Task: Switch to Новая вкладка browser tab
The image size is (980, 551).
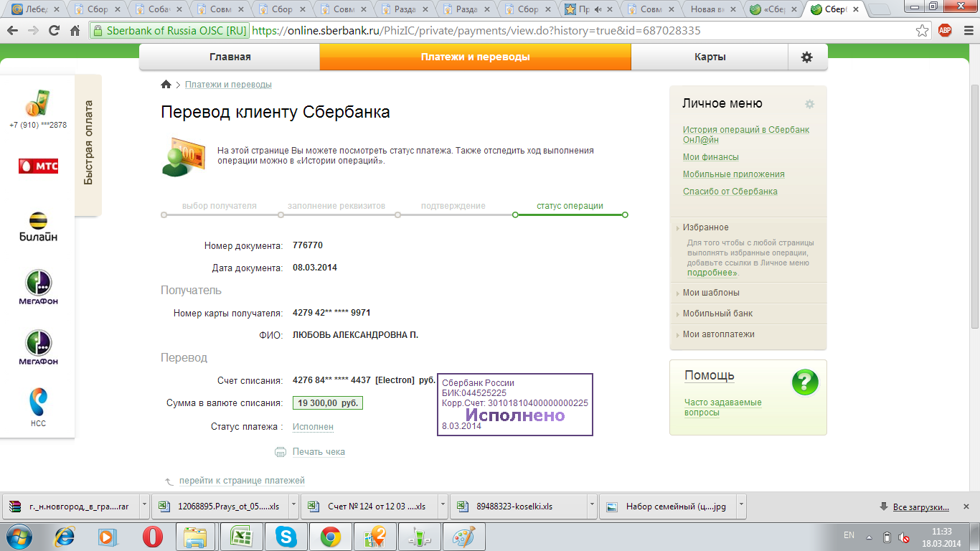Action: tap(712, 9)
